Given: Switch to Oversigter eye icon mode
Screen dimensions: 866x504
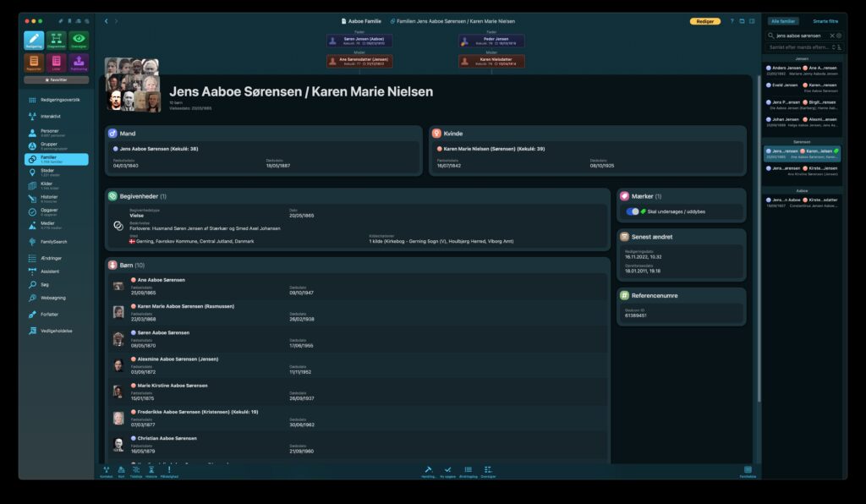Looking at the screenshot, I should 79,41.
